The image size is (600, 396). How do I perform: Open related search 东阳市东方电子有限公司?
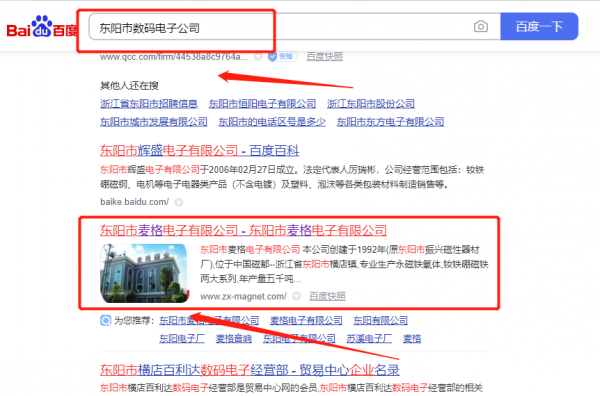[x=390, y=122]
